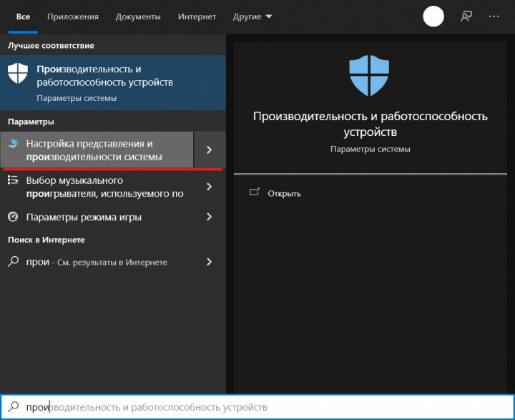Click the Поиск в Интернете header

(x=46, y=240)
